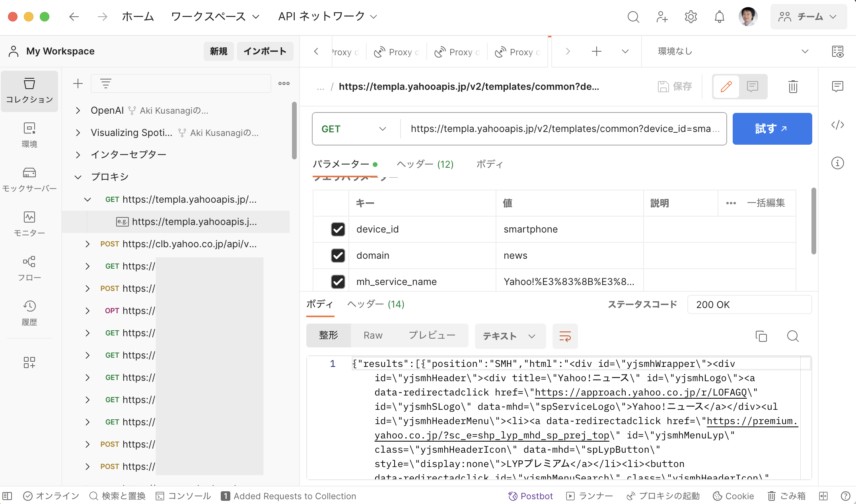The width and height of the screenshot is (856, 504).
Task: Open the GET method dropdown
Action: 355,128
